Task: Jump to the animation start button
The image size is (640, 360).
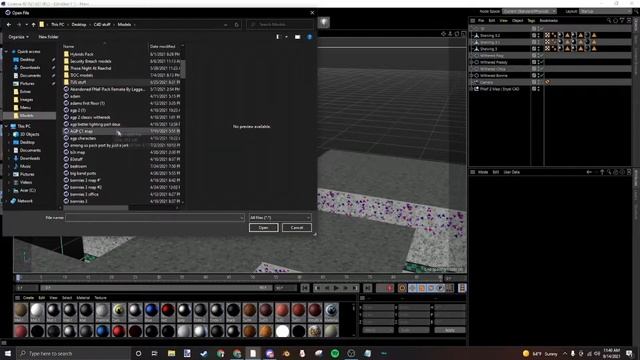Action: pyautogui.click(x=305, y=288)
